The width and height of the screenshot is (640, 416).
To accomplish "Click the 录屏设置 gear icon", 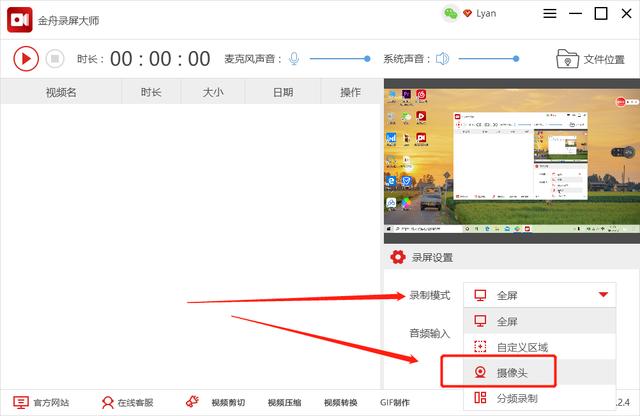I will (x=398, y=257).
